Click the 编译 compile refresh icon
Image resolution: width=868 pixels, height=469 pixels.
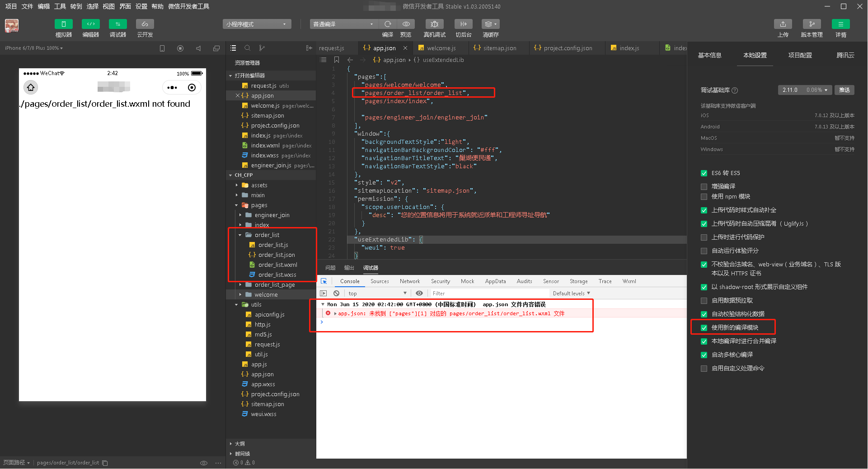click(x=388, y=24)
